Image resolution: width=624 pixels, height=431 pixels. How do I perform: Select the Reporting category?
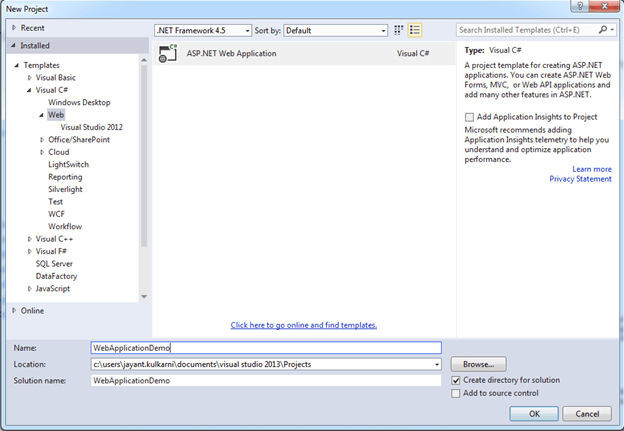(65, 177)
